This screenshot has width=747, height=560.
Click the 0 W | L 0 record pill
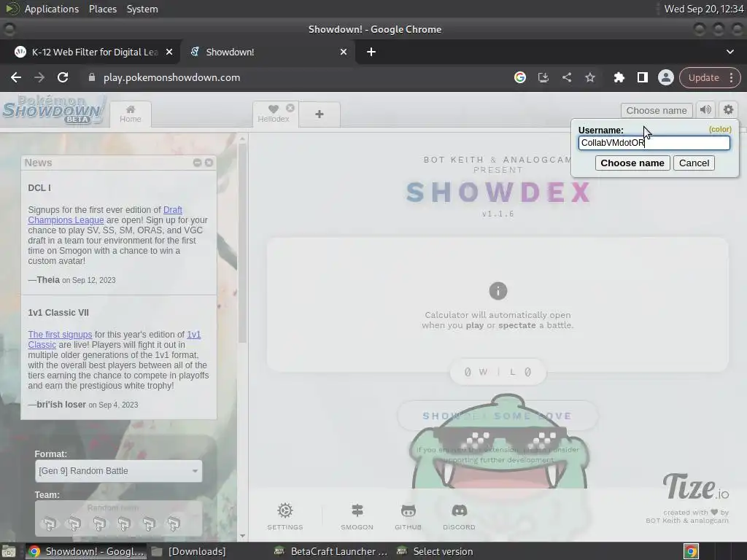(x=498, y=372)
